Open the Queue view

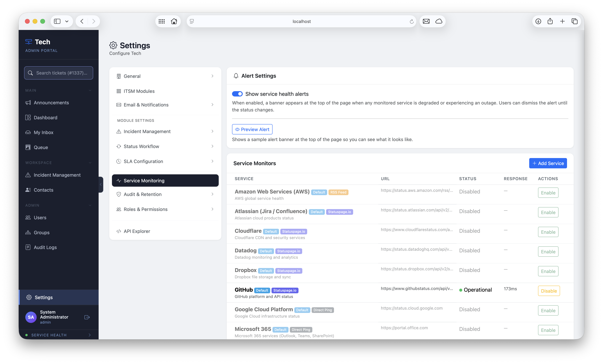point(41,147)
